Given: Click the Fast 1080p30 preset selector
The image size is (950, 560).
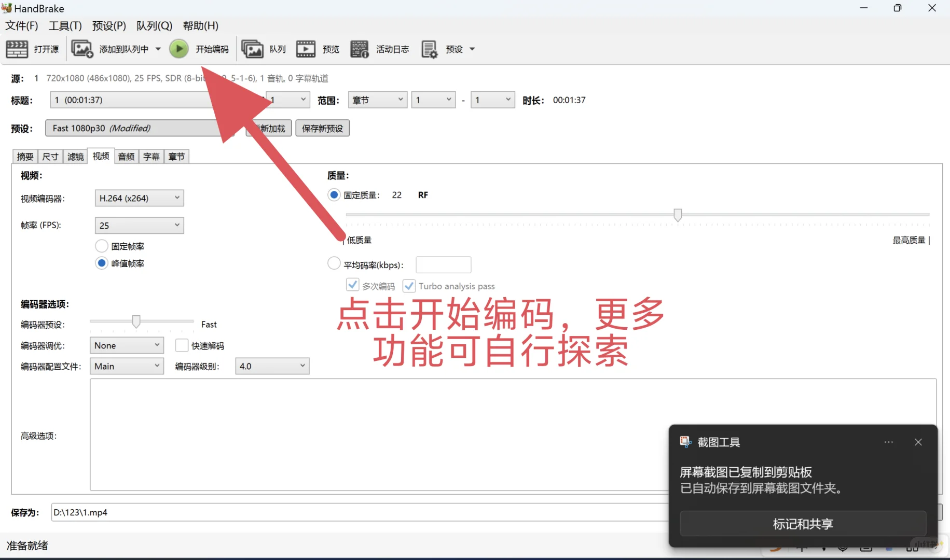Looking at the screenshot, I should pos(139,128).
